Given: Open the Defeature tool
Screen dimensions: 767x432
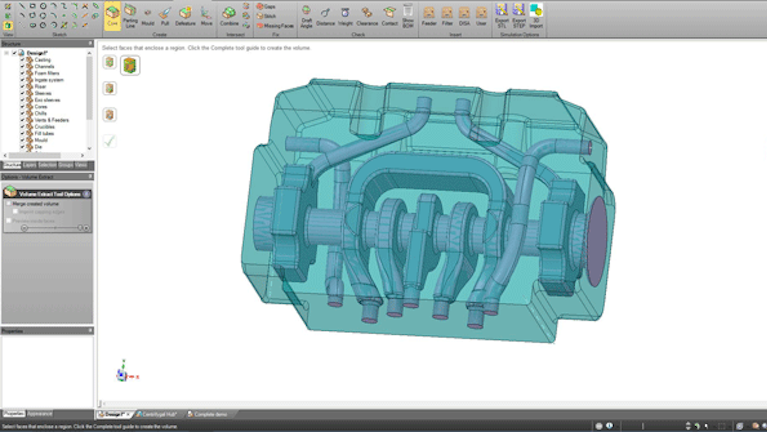Looking at the screenshot, I should (x=185, y=14).
